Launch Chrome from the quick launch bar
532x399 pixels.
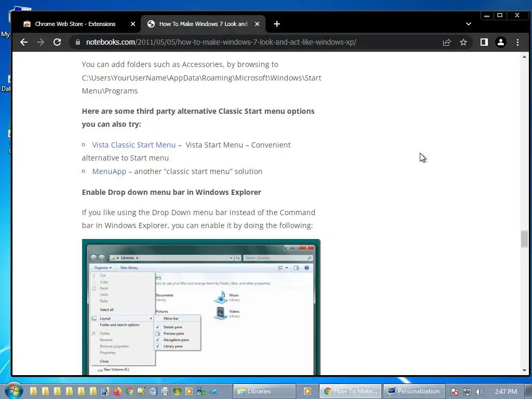[x=129, y=391]
